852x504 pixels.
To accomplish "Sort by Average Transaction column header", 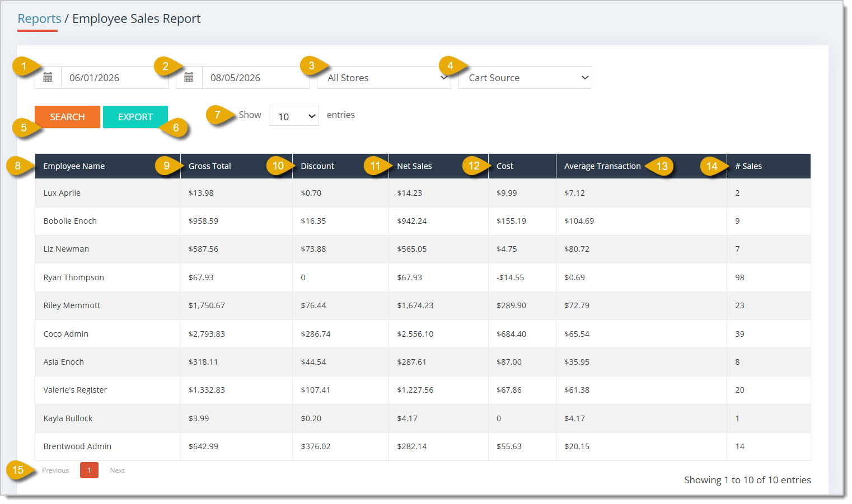I will (642, 166).
